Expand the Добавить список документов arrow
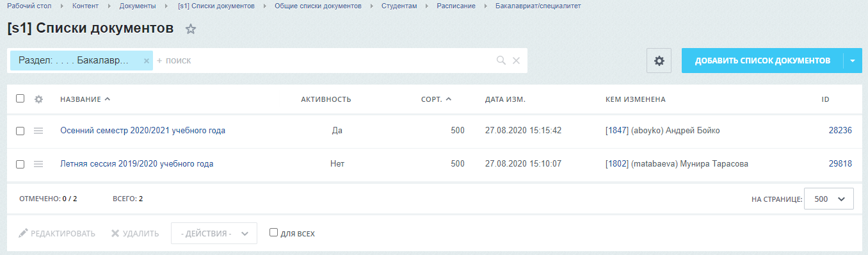Screen dimensions: 868x255 tap(853, 61)
